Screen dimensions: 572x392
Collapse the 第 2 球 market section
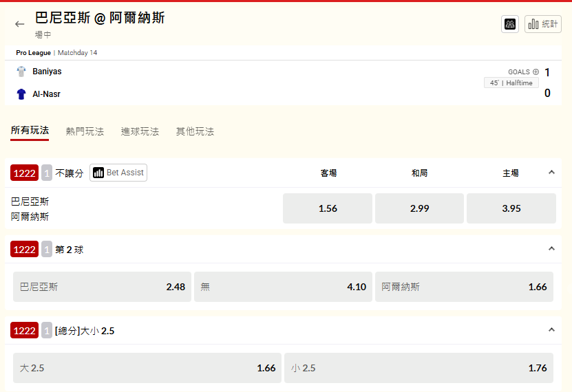tap(551, 249)
